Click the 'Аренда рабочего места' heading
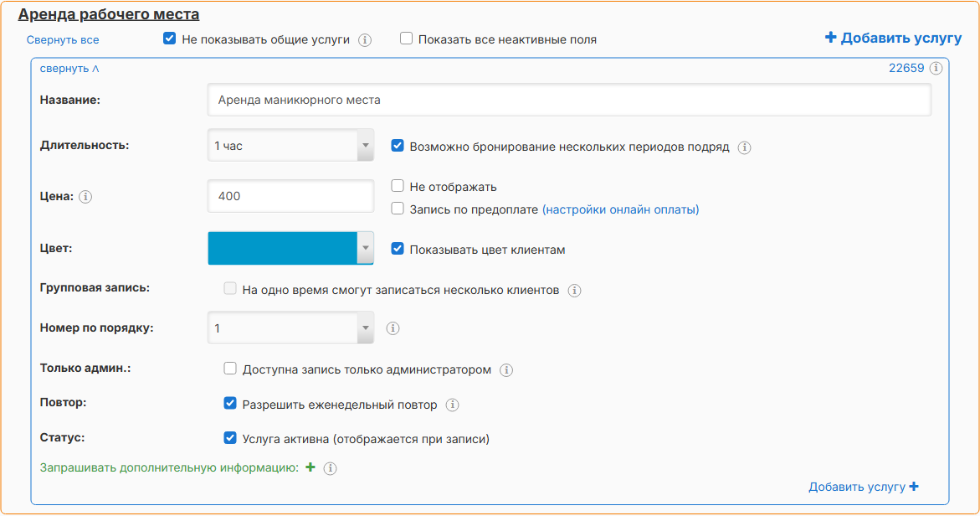980x516 pixels. 109,14
